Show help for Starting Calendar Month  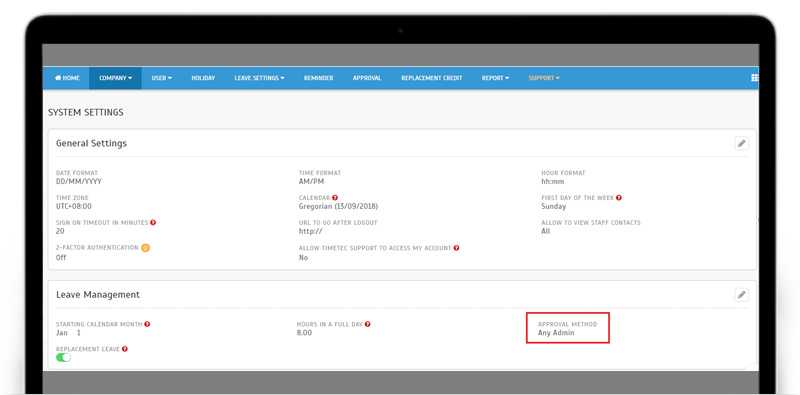pos(147,324)
